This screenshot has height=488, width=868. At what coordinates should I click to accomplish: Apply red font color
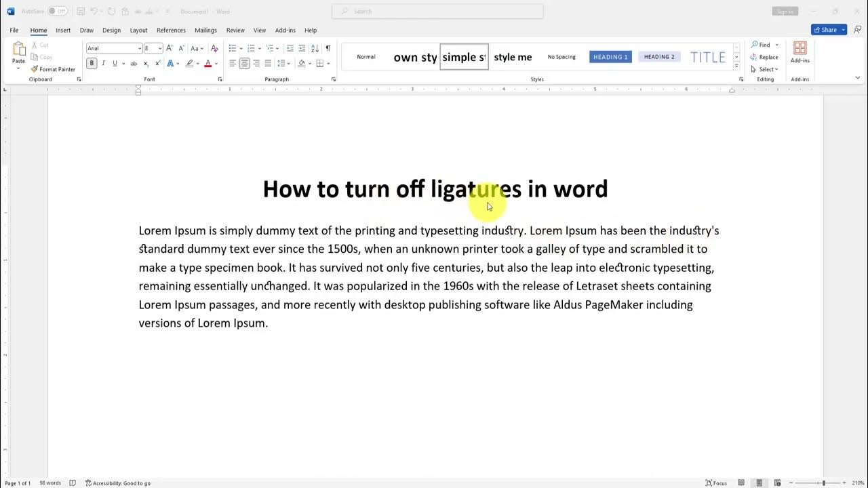(x=208, y=63)
